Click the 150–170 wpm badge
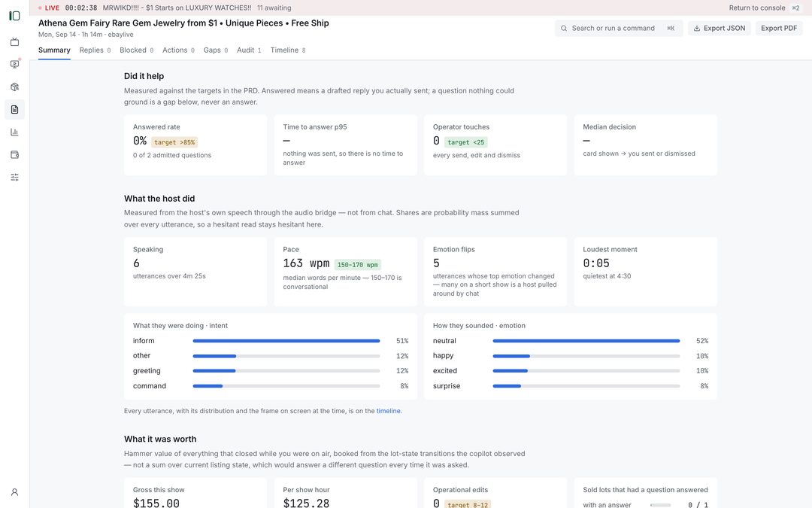812x508 pixels. tap(357, 265)
